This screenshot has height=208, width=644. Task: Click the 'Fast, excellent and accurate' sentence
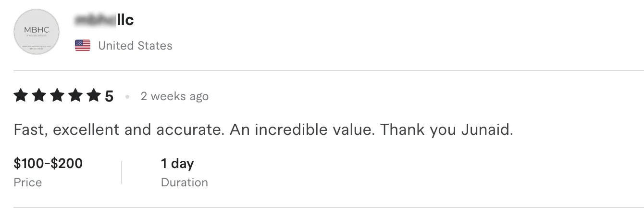tap(119, 130)
